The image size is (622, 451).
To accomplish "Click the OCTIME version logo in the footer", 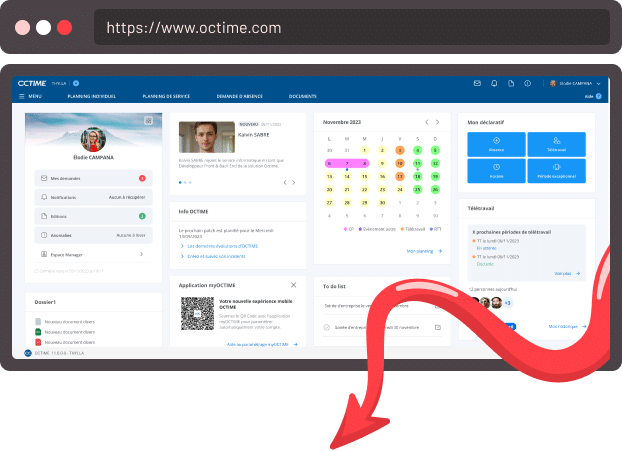I will [x=28, y=353].
